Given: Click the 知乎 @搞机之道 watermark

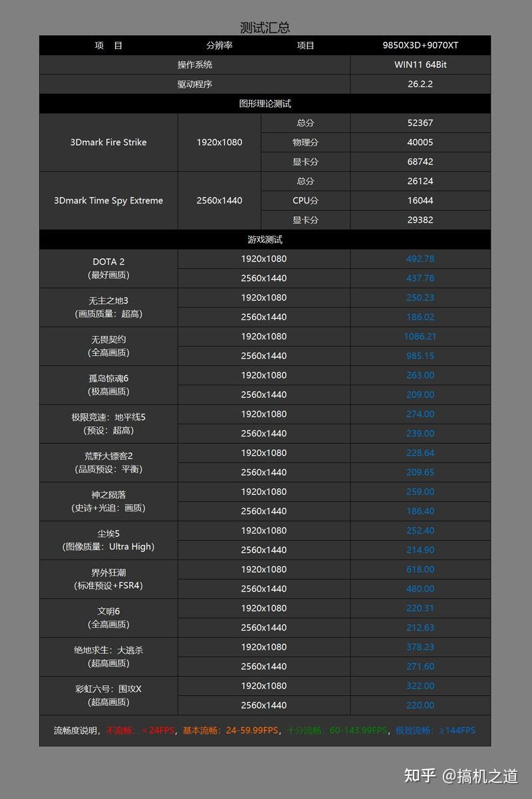Looking at the screenshot, I should [x=461, y=776].
